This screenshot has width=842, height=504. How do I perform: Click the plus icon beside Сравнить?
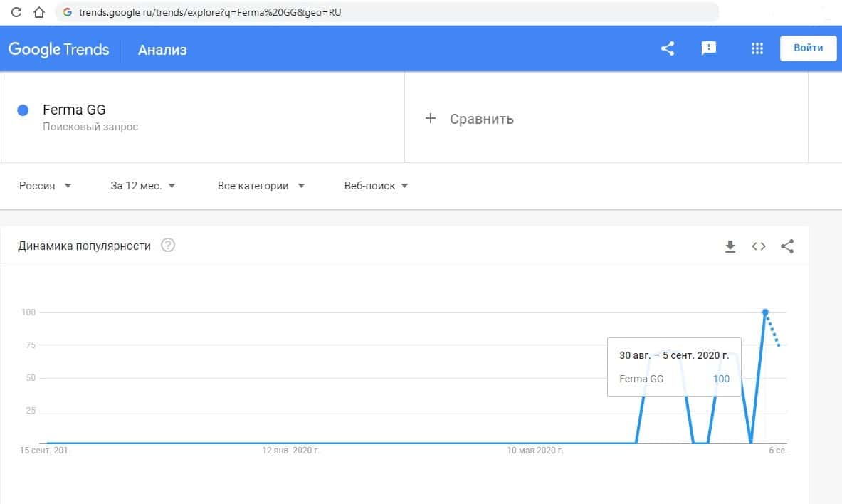point(430,119)
